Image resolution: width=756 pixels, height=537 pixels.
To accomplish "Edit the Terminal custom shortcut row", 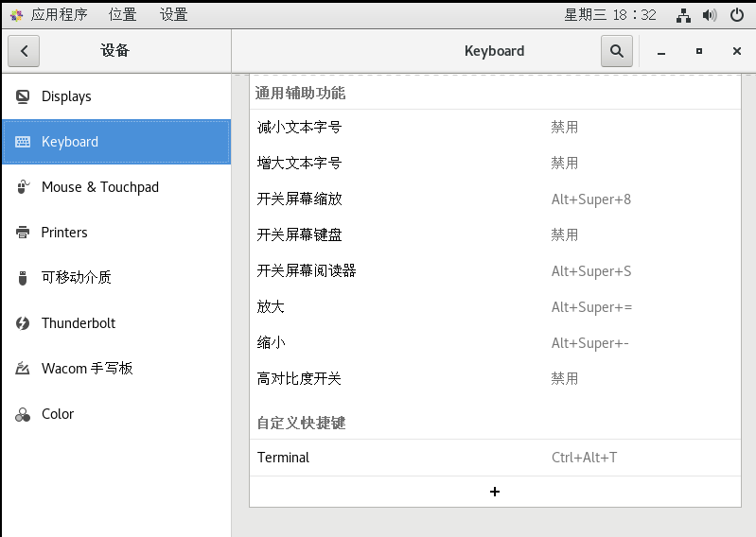I will click(494, 458).
